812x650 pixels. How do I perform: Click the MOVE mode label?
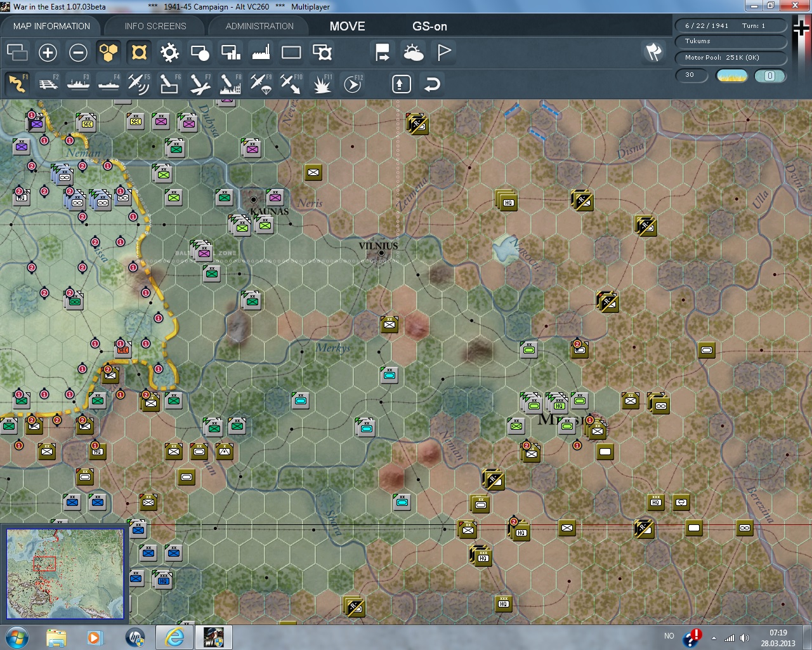coord(347,26)
